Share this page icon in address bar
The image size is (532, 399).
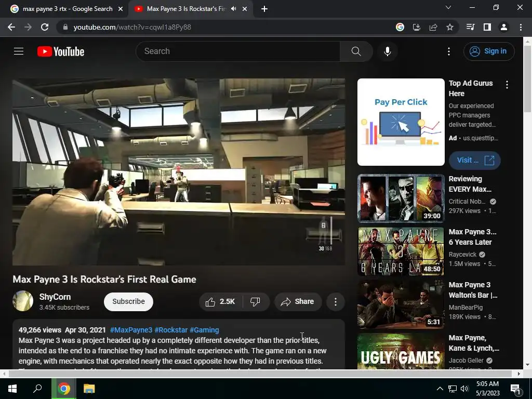tap(433, 27)
